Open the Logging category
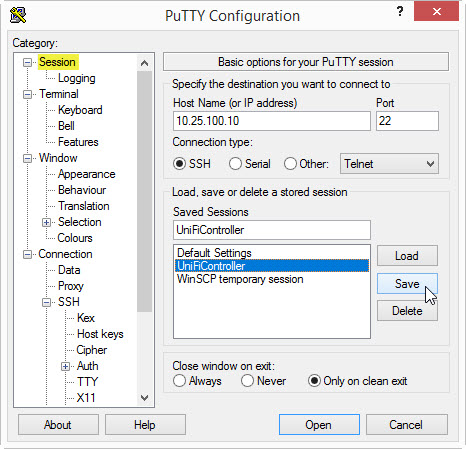 (77, 78)
